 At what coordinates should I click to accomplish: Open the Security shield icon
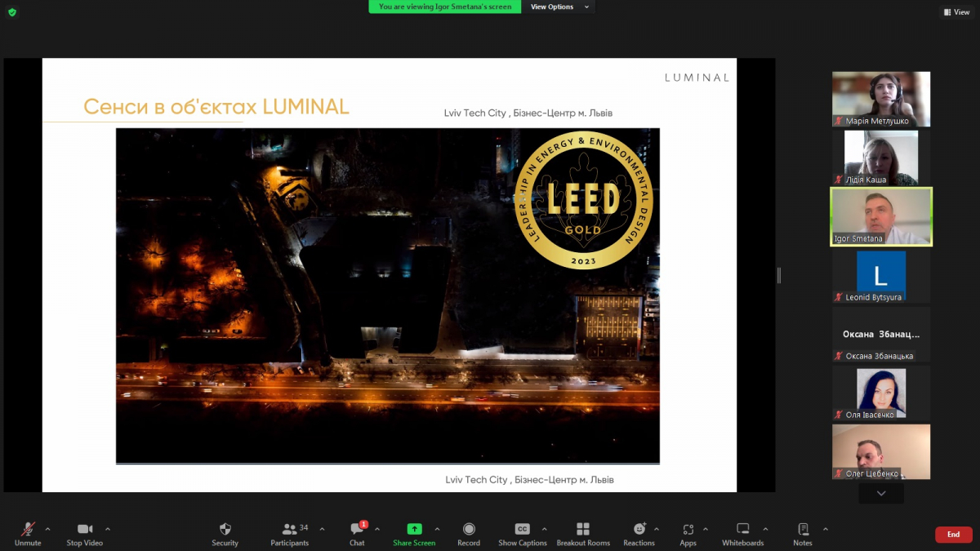coord(225,530)
